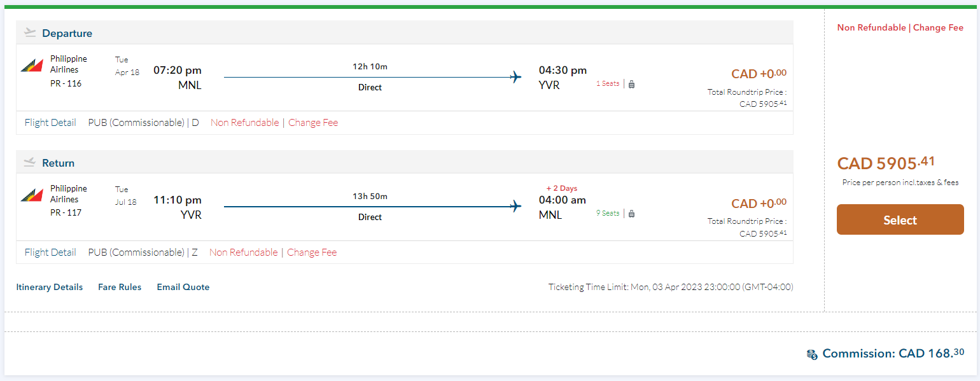Click the Non Refundable | Change Fee label above price
Viewport: 980px width, 381px height.
pyautogui.click(x=900, y=28)
